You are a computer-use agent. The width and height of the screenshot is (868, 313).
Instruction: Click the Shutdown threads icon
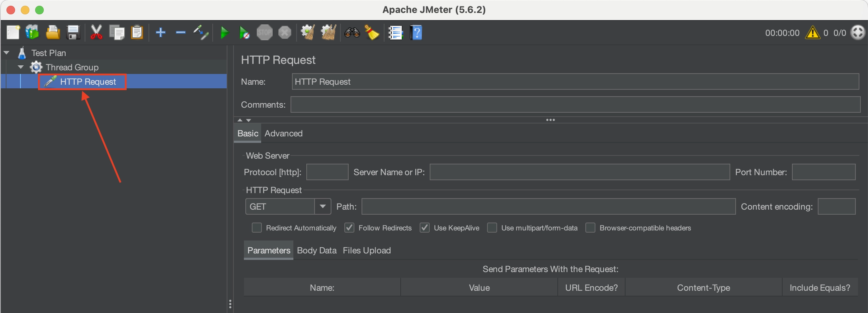coord(285,33)
